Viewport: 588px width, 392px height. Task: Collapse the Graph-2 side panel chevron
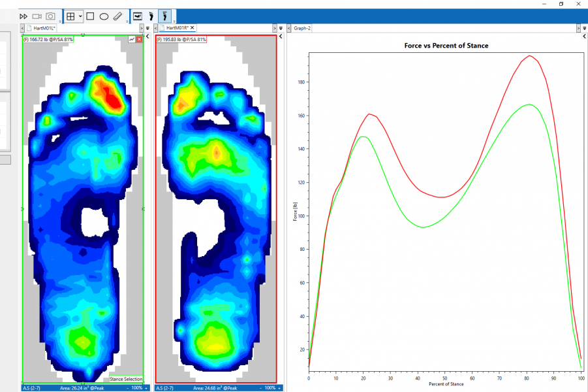pyautogui.click(x=584, y=37)
